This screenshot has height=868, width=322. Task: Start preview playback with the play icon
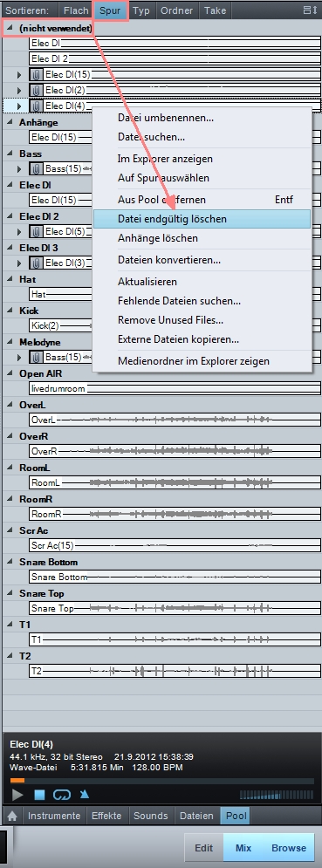click(17, 795)
